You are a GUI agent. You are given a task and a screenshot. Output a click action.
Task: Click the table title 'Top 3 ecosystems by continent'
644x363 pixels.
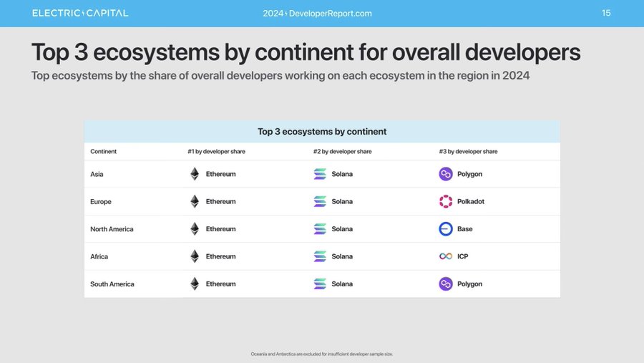pos(322,132)
